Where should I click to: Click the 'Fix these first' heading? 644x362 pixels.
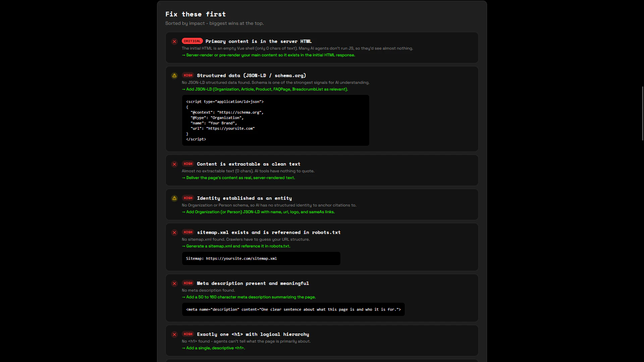[196, 14]
